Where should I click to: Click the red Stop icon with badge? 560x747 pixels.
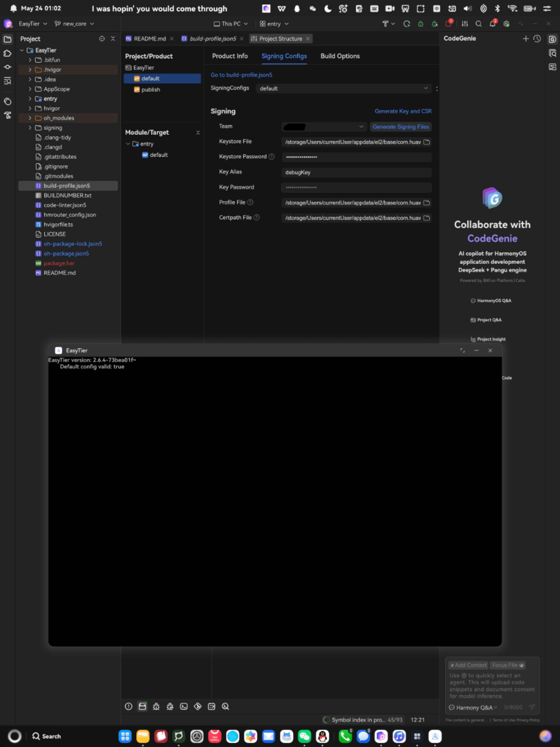coord(449,24)
